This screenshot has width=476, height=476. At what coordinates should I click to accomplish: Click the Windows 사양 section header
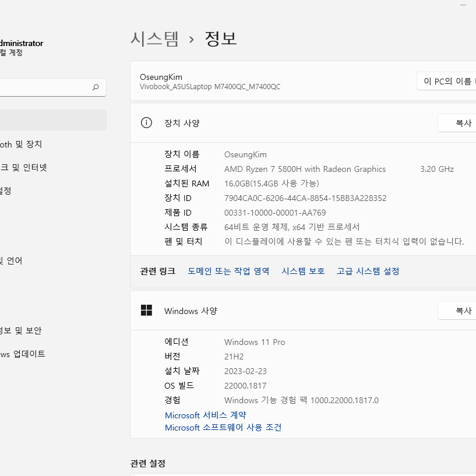coord(191,311)
